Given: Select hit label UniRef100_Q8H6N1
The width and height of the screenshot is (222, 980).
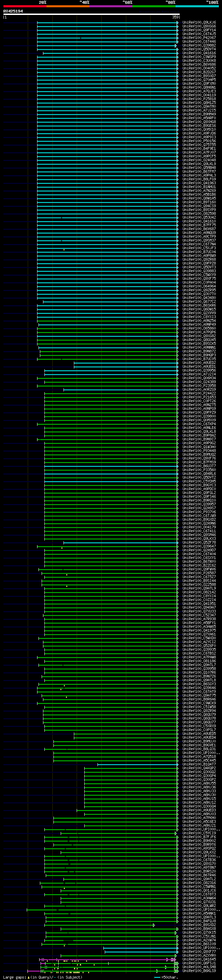Looking at the screenshot, I should (x=199, y=87).
